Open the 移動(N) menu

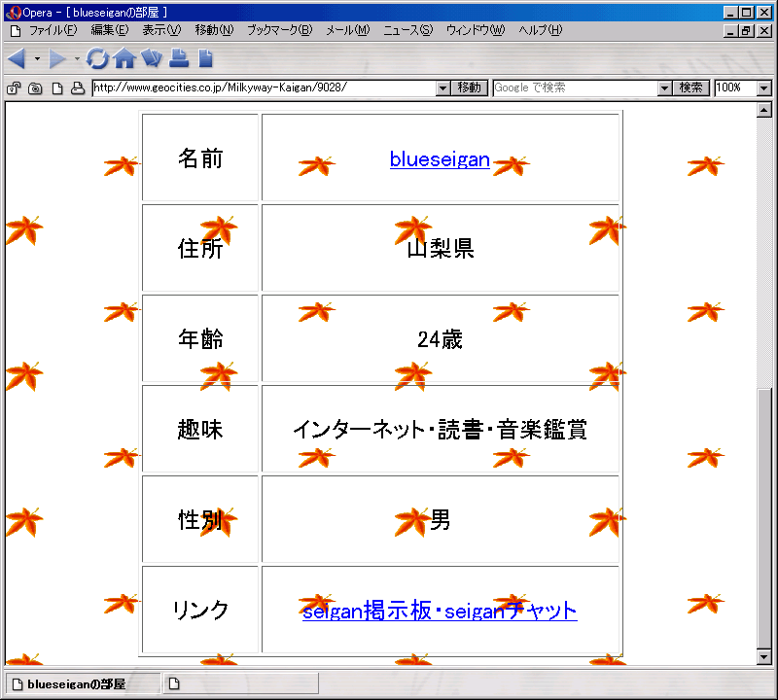(x=214, y=30)
